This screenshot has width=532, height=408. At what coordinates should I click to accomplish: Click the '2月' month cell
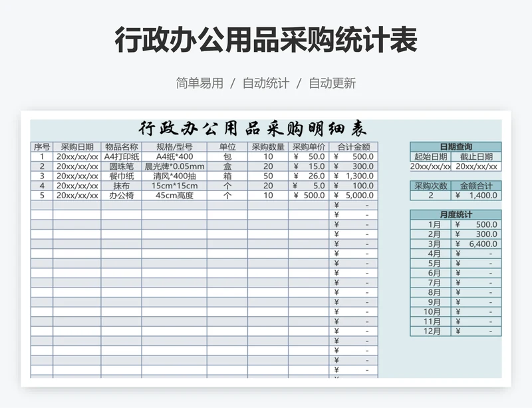430,234
